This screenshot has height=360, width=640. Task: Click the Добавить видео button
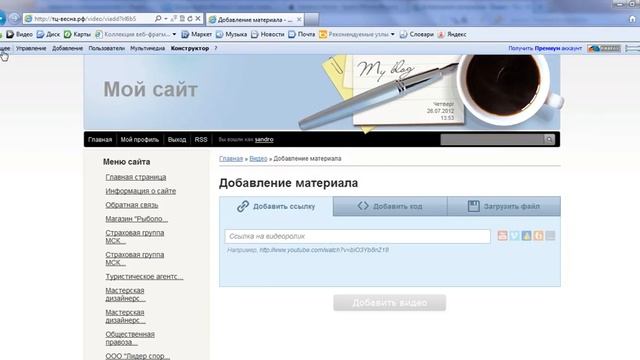pyautogui.click(x=389, y=303)
